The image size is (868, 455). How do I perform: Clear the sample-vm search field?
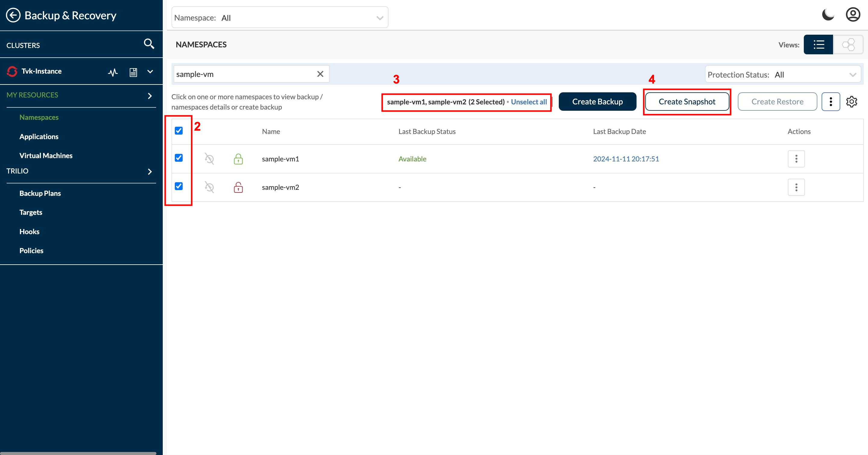click(x=320, y=74)
